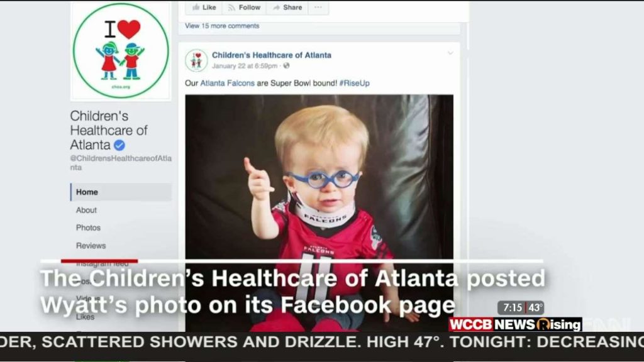
Task: Click the Follow feed icon button
Action: click(244, 8)
